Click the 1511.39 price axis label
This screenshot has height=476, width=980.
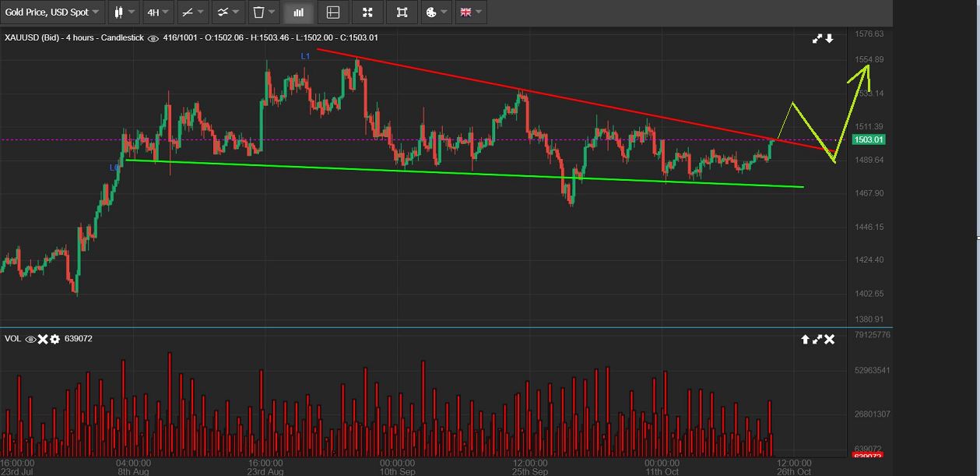pos(869,127)
